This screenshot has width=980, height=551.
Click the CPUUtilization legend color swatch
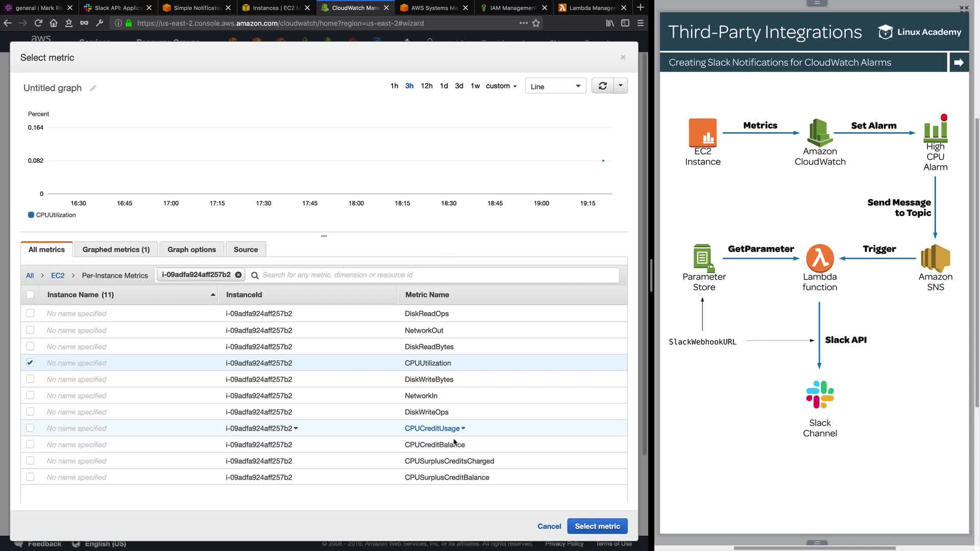pos(31,215)
